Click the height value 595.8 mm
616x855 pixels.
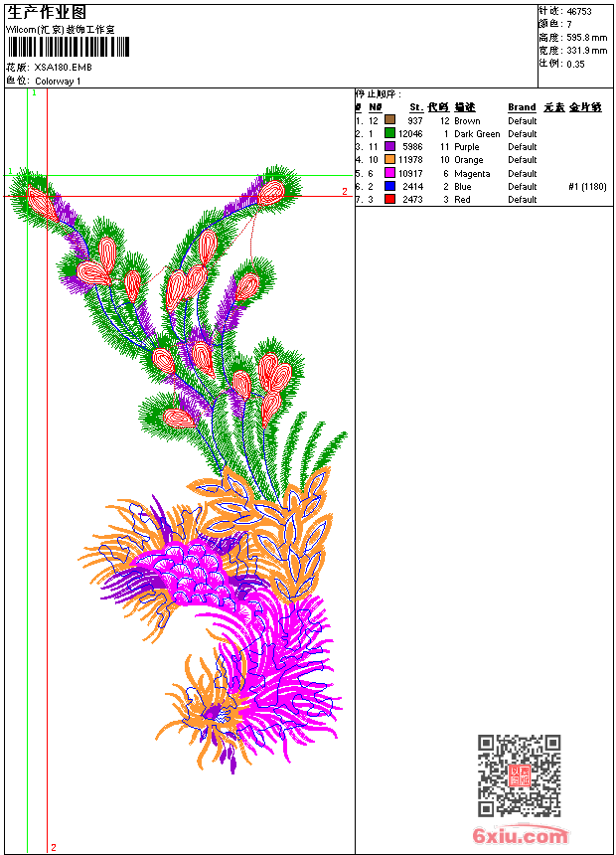click(586, 37)
